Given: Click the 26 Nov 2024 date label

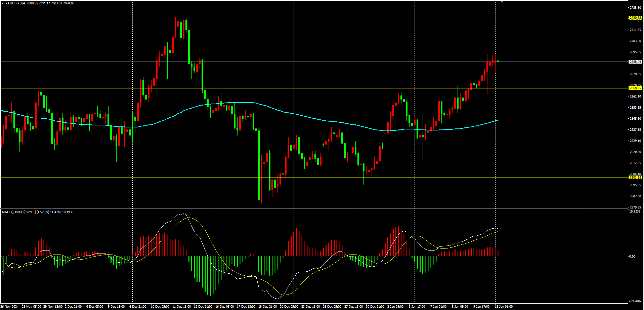Looking at the screenshot, I should 9,307.
